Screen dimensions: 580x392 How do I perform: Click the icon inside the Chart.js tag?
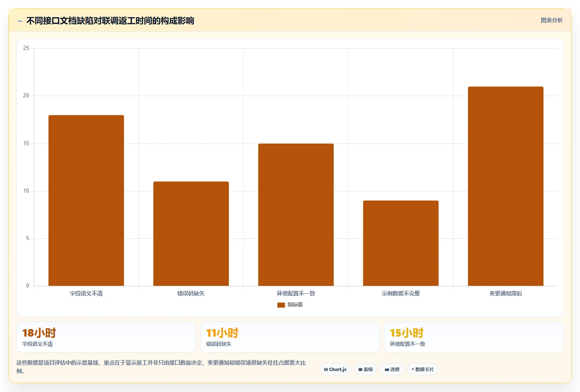(326, 370)
